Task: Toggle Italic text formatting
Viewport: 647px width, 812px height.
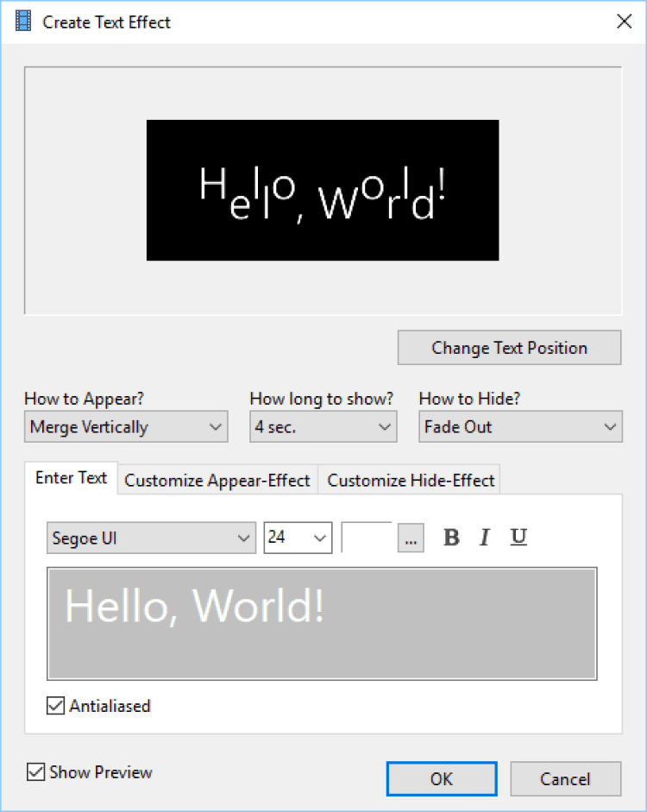Action: 485,538
